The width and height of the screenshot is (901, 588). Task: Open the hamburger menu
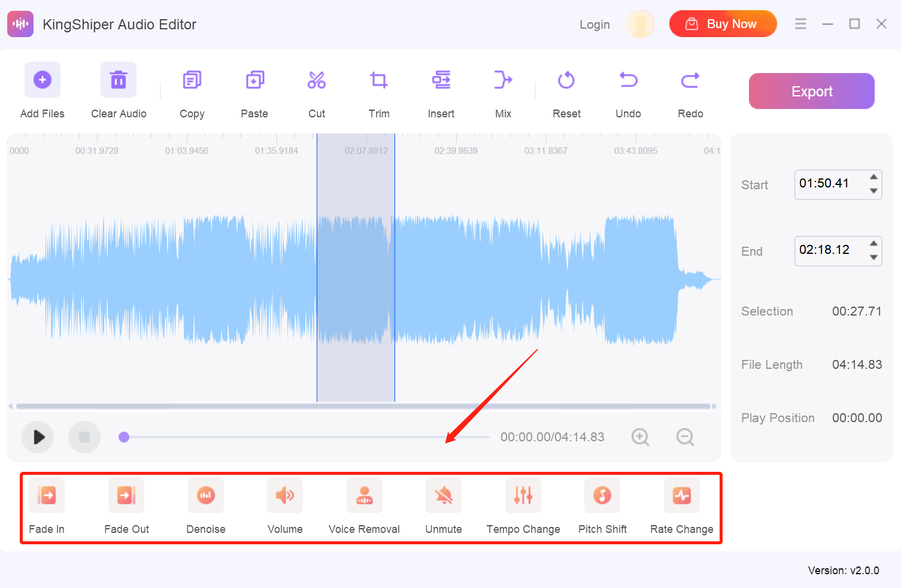(800, 24)
